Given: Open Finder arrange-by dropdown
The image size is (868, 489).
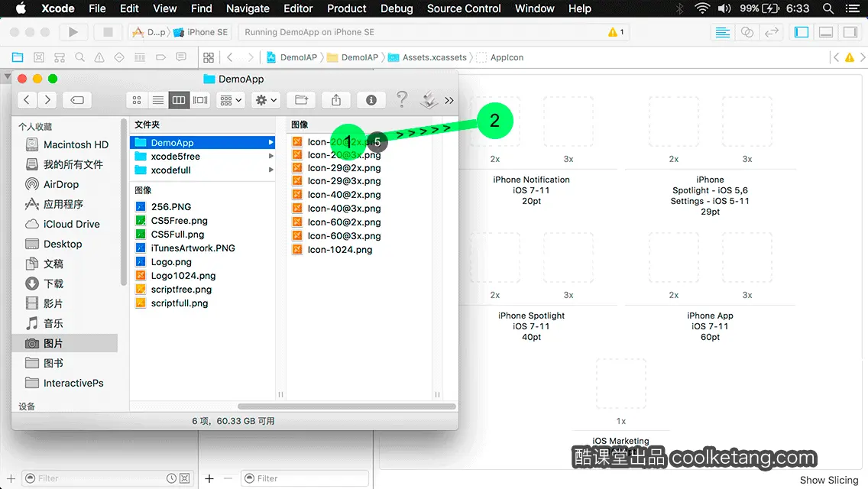Looking at the screenshot, I should tap(231, 100).
